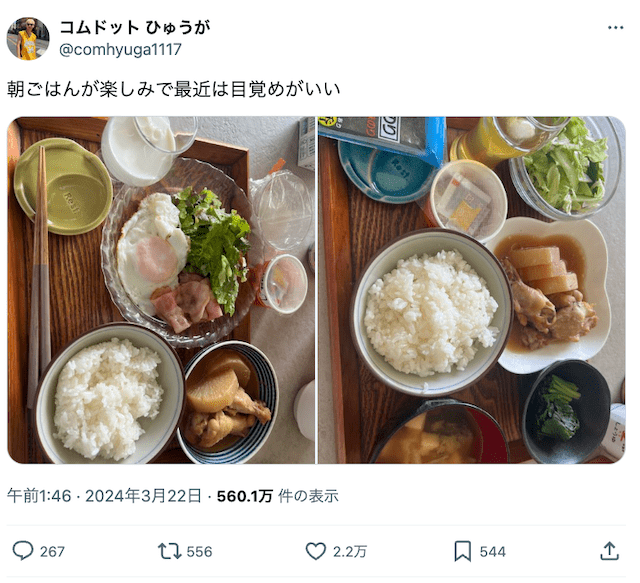The height and width of the screenshot is (583, 640).
Task: Like the post with the heart icon
Action: pos(316,551)
